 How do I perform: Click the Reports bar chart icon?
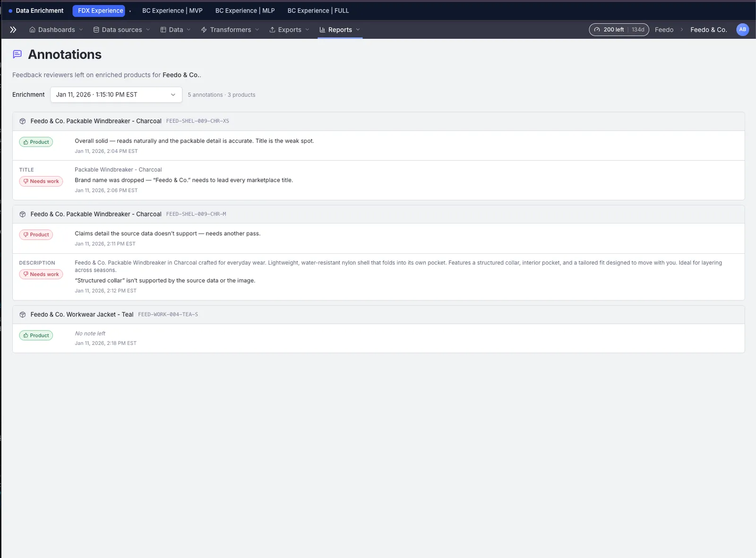(x=322, y=29)
